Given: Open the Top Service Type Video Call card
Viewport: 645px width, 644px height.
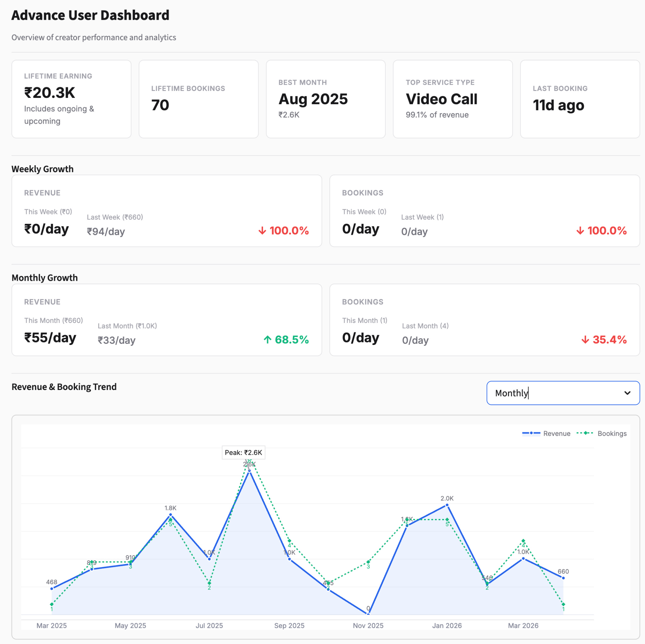Looking at the screenshot, I should point(452,99).
